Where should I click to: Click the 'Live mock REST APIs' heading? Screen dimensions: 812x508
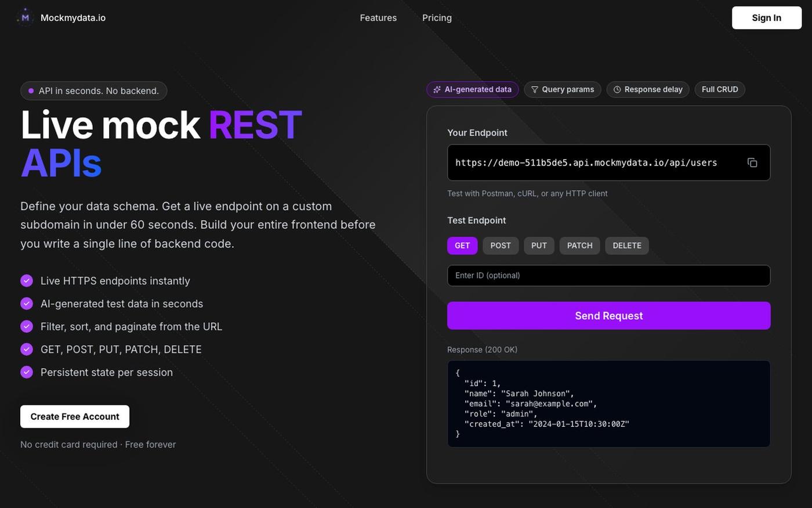pyautogui.click(x=161, y=143)
